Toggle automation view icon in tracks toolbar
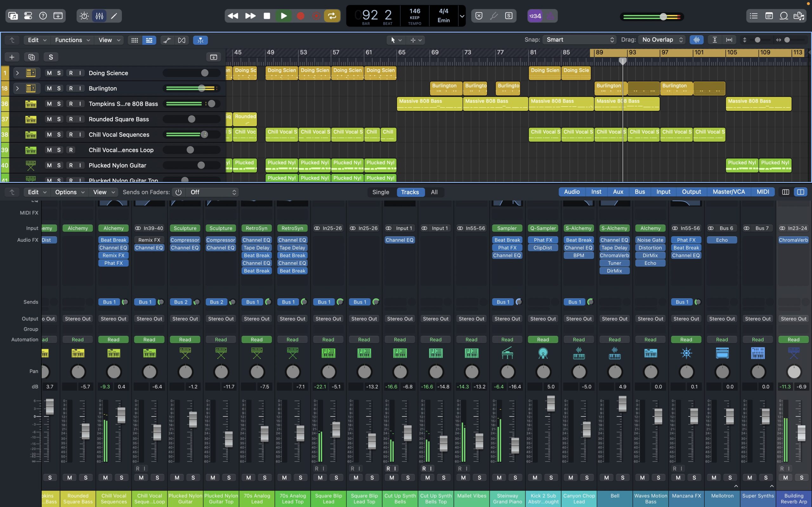 tap(167, 40)
